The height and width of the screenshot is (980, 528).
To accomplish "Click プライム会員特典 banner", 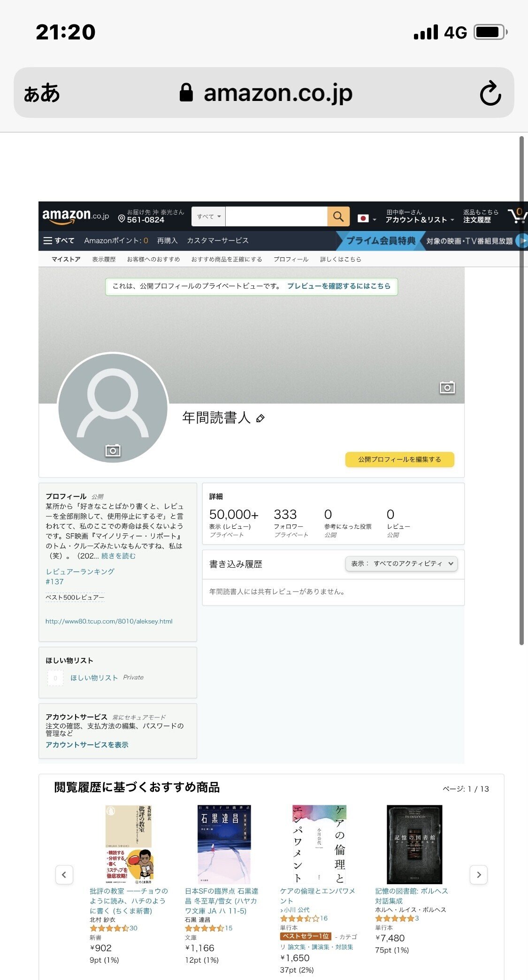I will (x=381, y=240).
